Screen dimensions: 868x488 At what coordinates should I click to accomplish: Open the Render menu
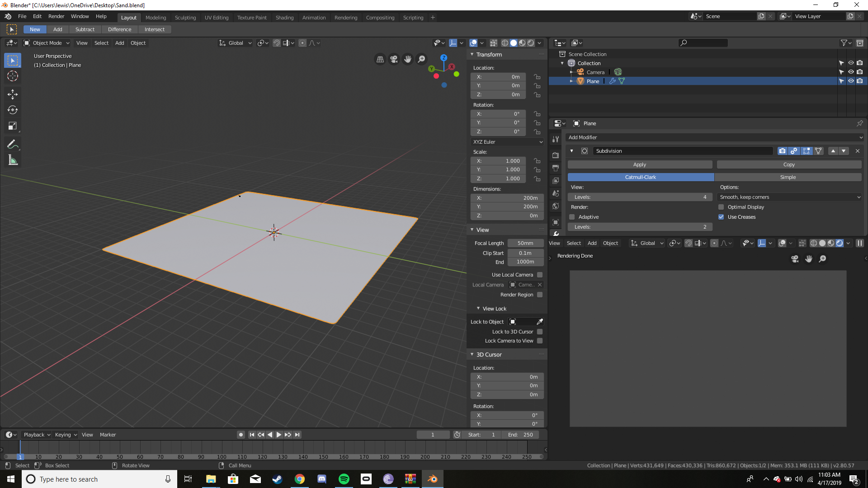click(56, 16)
